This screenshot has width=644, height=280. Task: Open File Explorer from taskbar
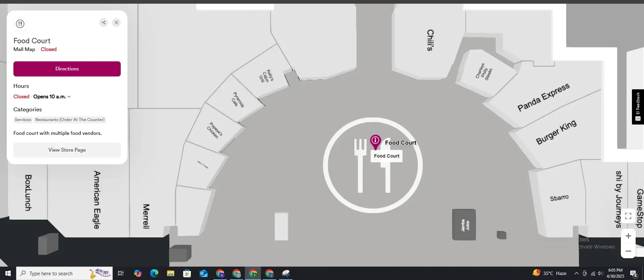click(170, 273)
